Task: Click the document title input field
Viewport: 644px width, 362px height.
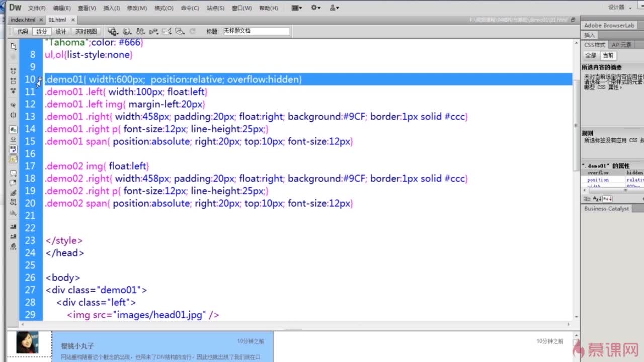Action: (x=256, y=31)
